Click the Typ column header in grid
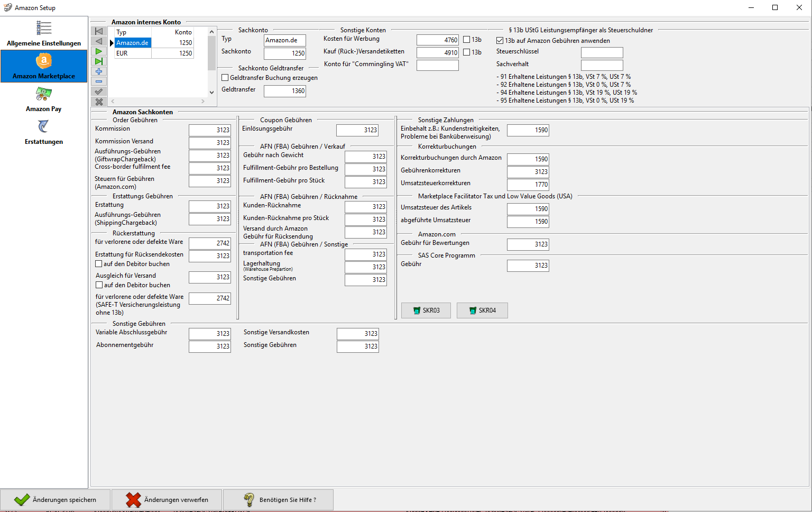This screenshot has width=812, height=512. pos(133,32)
